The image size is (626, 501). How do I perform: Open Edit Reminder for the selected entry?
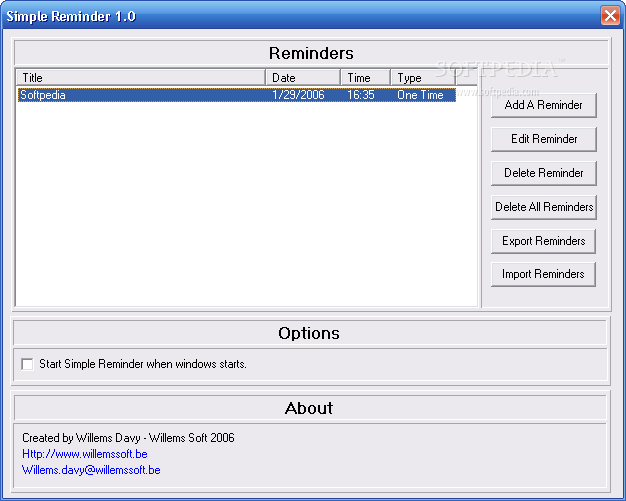[543, 139]
